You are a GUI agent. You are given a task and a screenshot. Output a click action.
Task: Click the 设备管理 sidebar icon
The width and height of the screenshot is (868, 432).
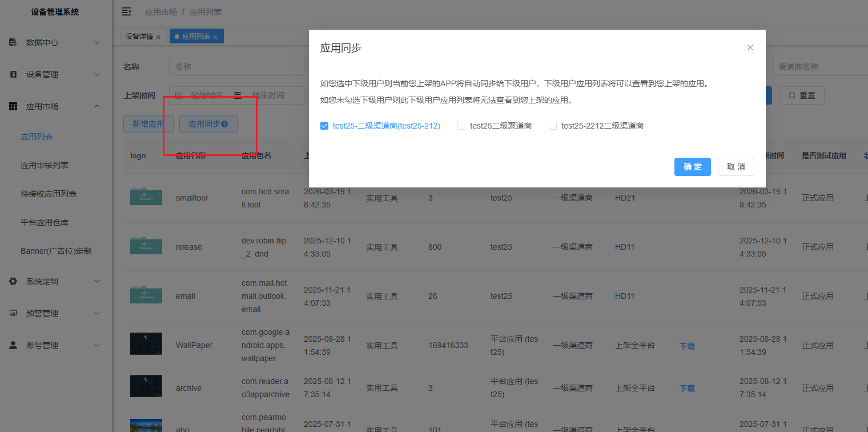pos(13,74)
